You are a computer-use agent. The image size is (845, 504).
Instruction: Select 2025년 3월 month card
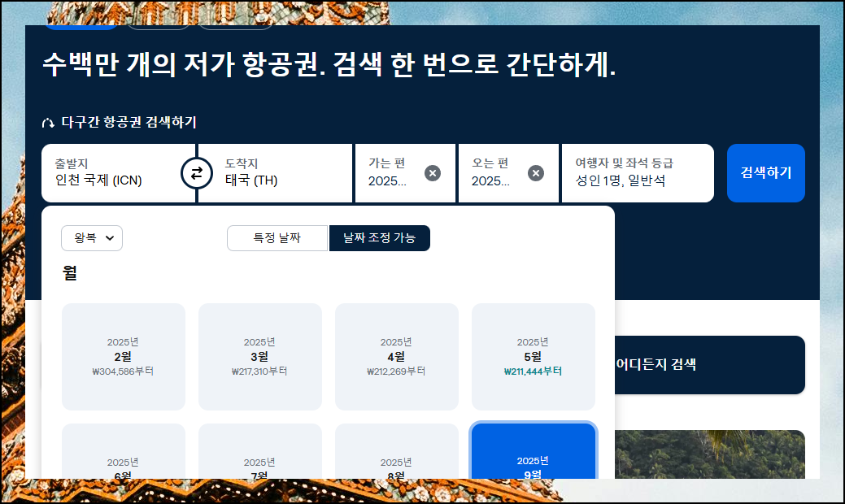(x=259, y=357)
